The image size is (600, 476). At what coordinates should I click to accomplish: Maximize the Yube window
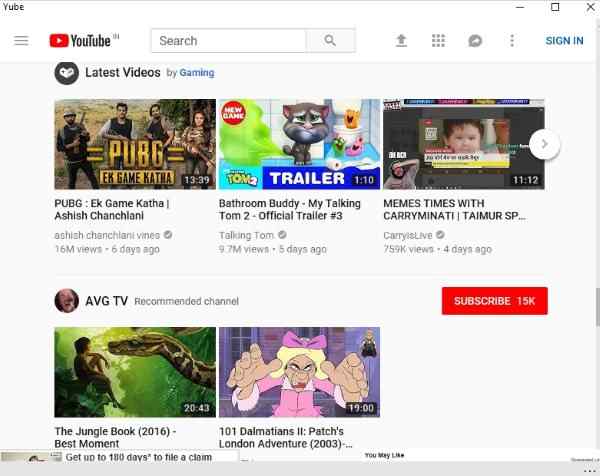(x=555, y=7)
